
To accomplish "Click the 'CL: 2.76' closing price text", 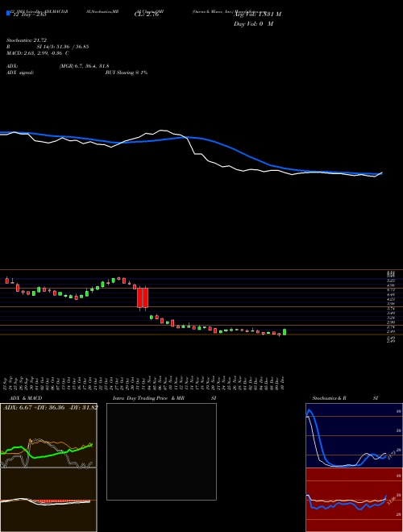I will tap(147, 15).
